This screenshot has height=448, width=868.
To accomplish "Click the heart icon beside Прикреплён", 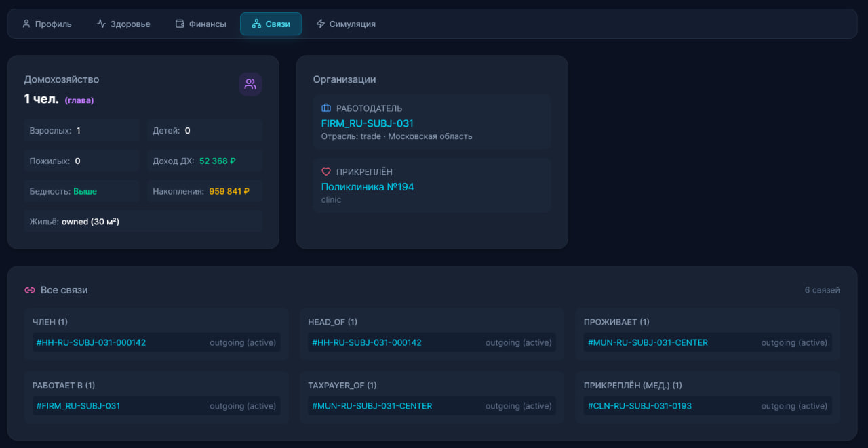I will click(326, 172).
